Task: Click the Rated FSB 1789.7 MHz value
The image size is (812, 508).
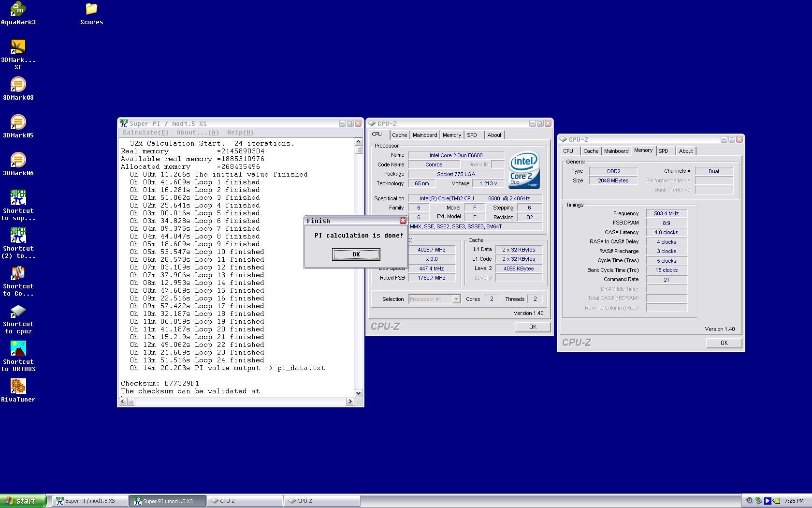Action: (x=432, y=278)
